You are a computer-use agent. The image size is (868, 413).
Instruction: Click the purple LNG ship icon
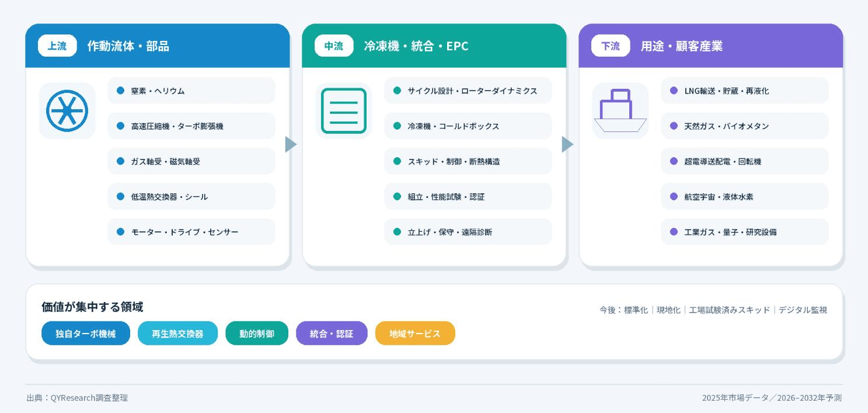[621, 110]
